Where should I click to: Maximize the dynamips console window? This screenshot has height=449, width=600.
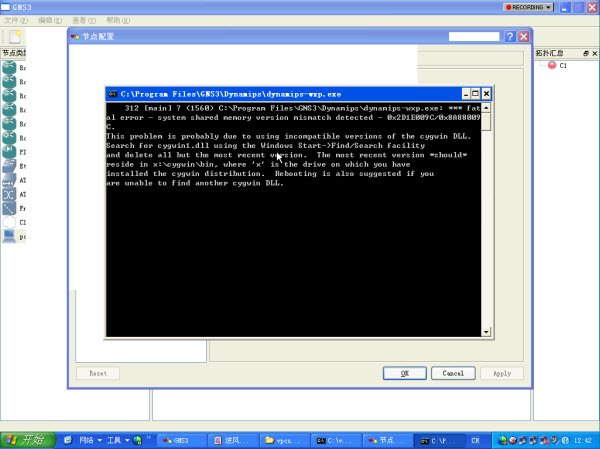(476, 94)
